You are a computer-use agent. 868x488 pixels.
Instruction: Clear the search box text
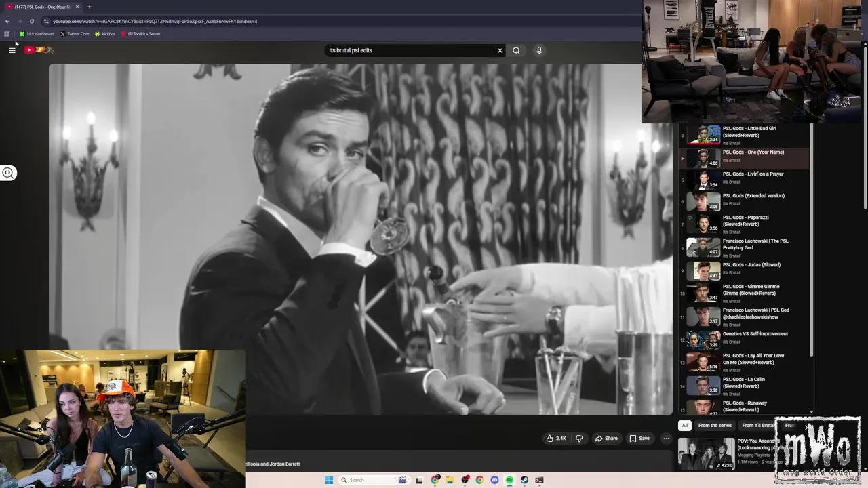tap(500, 50)
